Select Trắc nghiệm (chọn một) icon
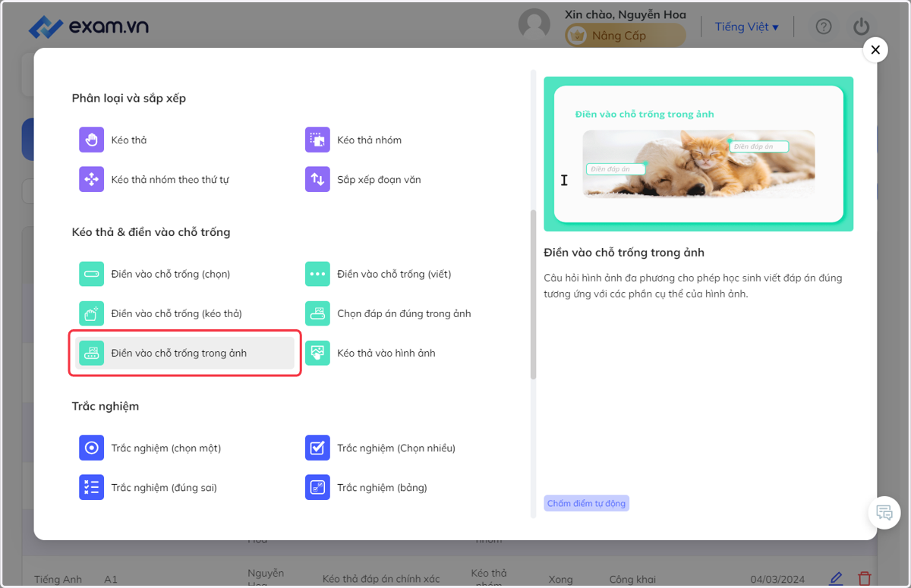The width and height of the screenshot is (911, 588). point(91,448)
